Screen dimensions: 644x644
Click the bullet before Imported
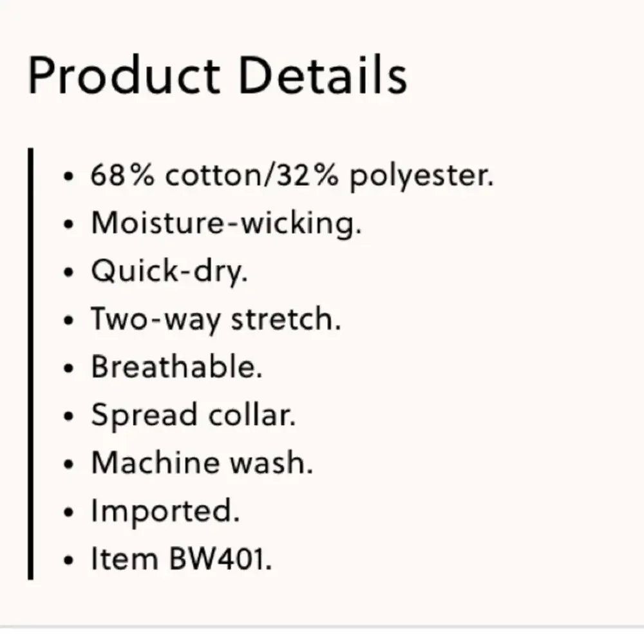coord(69,512)
